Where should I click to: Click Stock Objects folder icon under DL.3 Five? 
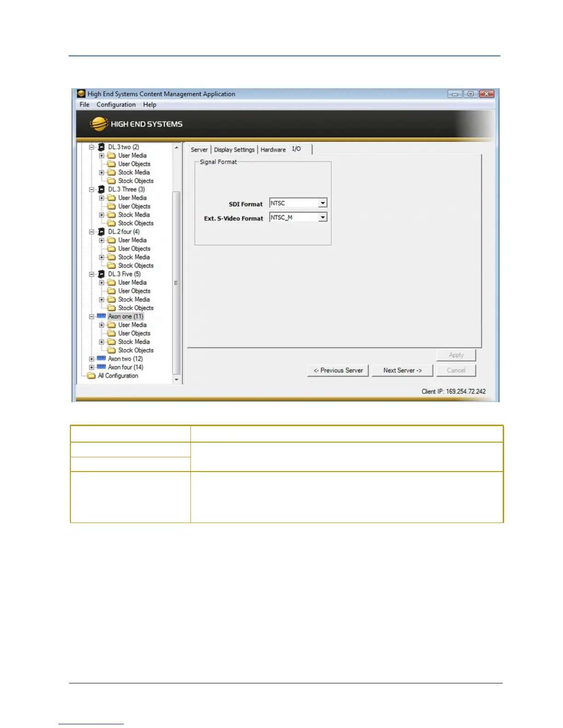point(111,308)
